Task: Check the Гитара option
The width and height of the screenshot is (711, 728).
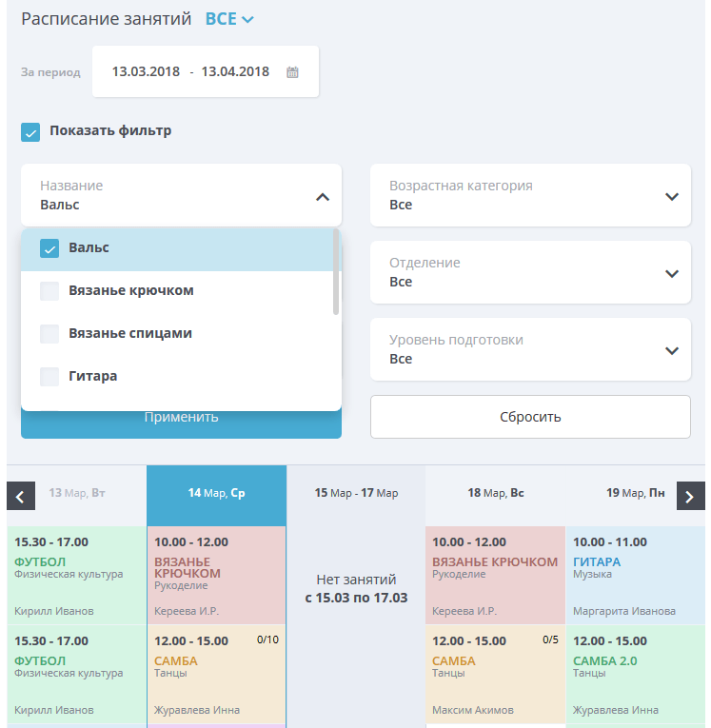Action: click(49, 377)
